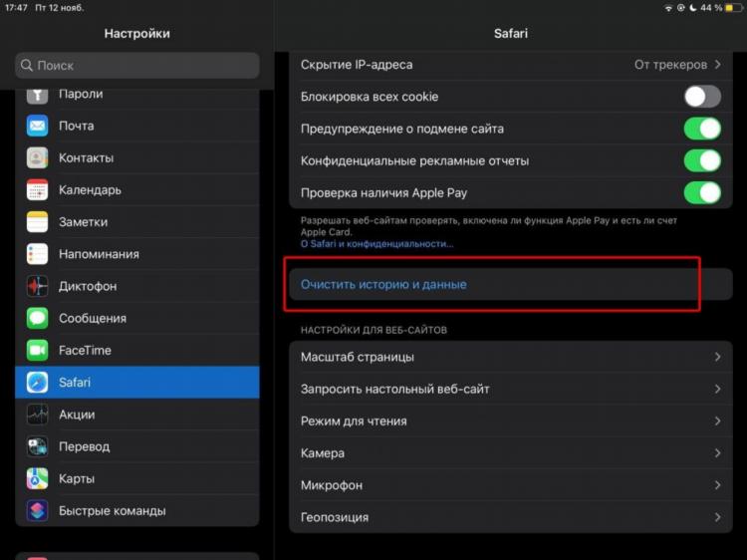Enable Блокировка всех cookie switch
Image resolution: width=747 pixels, height=560 pixels.
(702, 97)
